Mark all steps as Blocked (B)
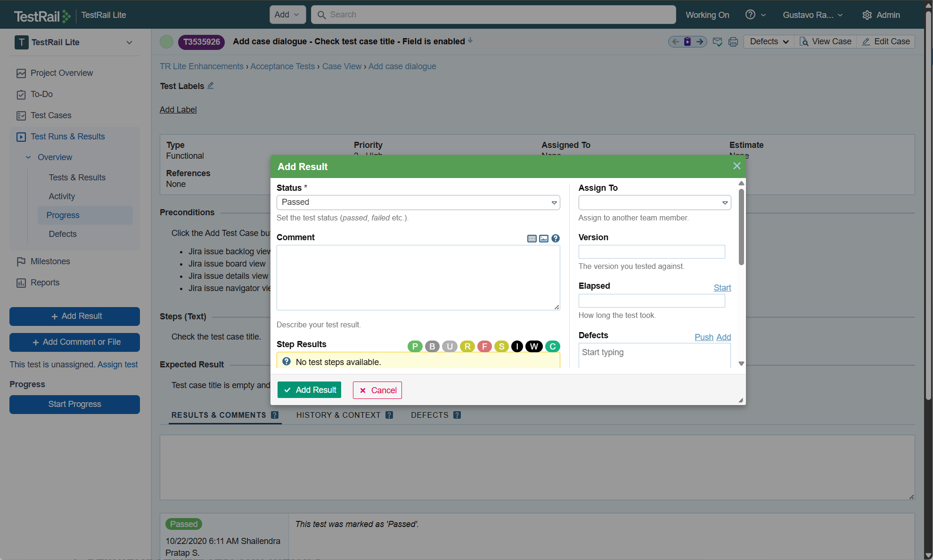This screenshot has height=560, width=933. 432,347
